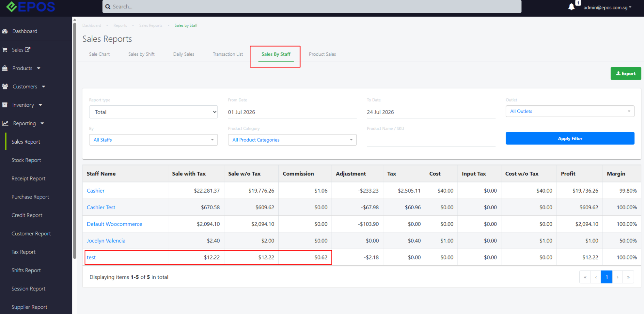Open Tax Report in the sidebar
This screenshot has width=644, height=314.
(23, 252)
